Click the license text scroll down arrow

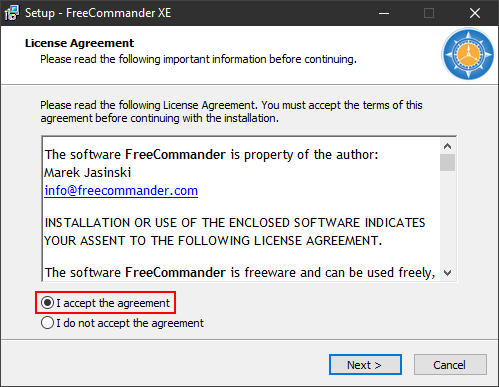pos(448,273)
